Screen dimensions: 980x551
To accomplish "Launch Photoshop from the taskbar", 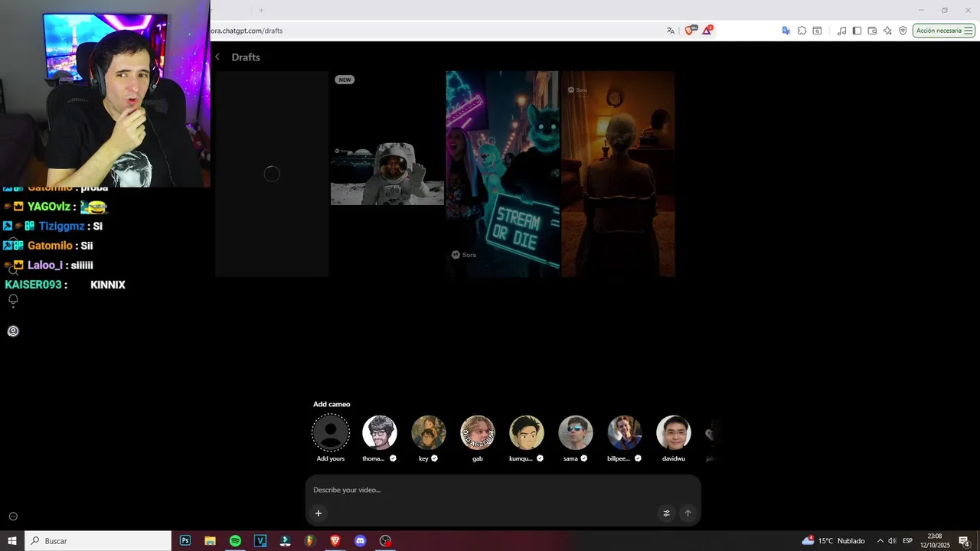I will point(185,541).
